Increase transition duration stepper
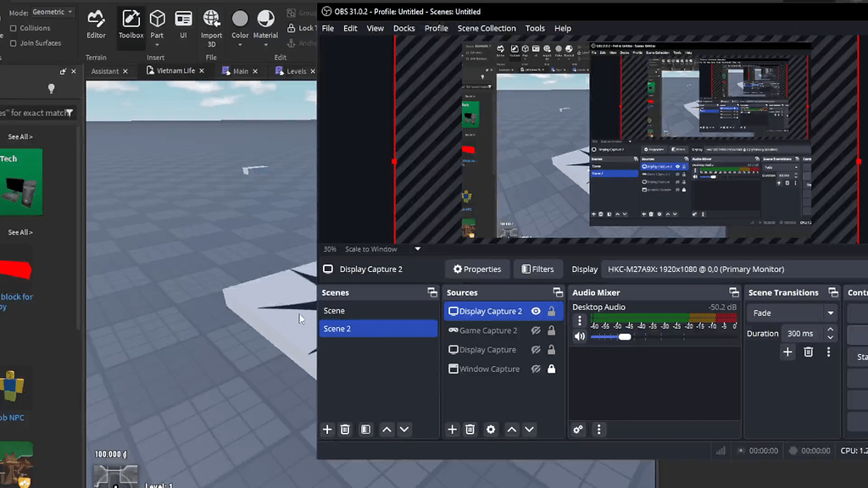This screenshot has height=488, width=868. (x=830, y=330)
